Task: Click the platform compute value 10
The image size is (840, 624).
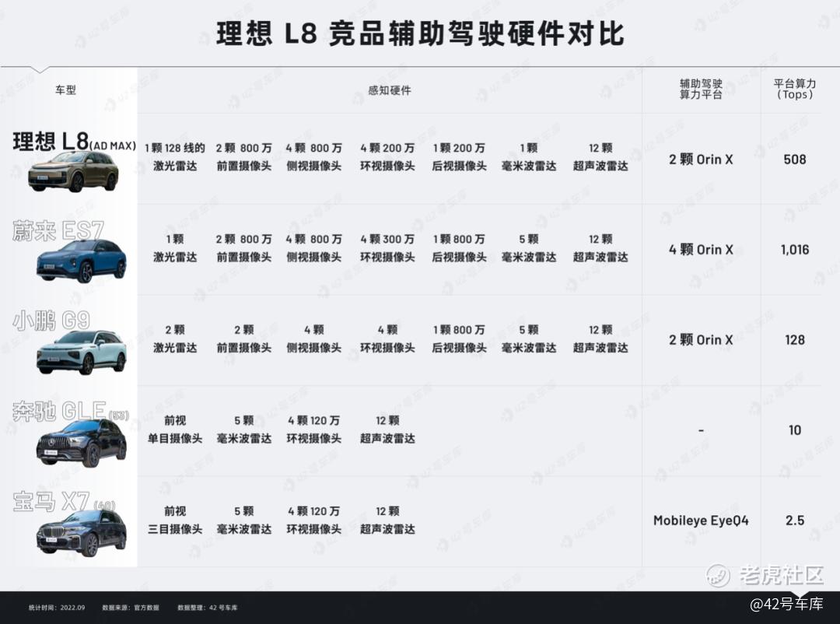Action: [x=794, y=430]
